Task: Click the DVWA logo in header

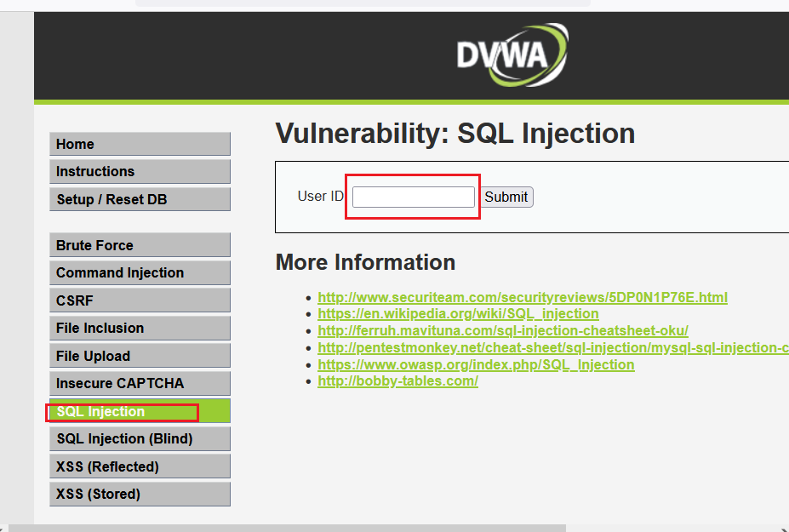Action: pos(512,54)
